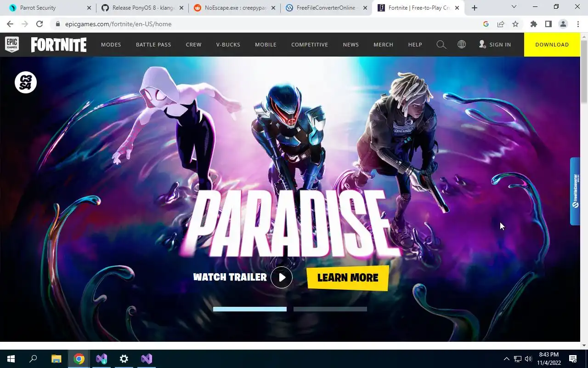Open the MODES menu
The image size is (588, 368).
tap(111, 45)
